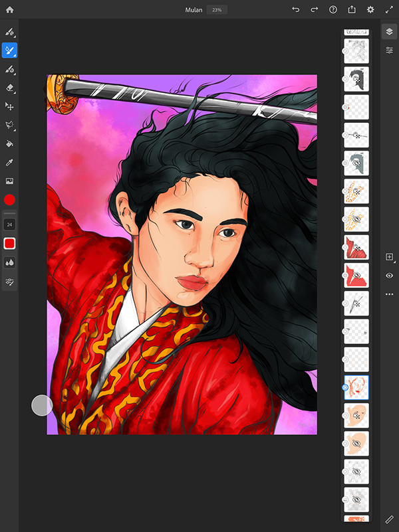
Task: Pick the Lasso selection tool
Action: 9,126
